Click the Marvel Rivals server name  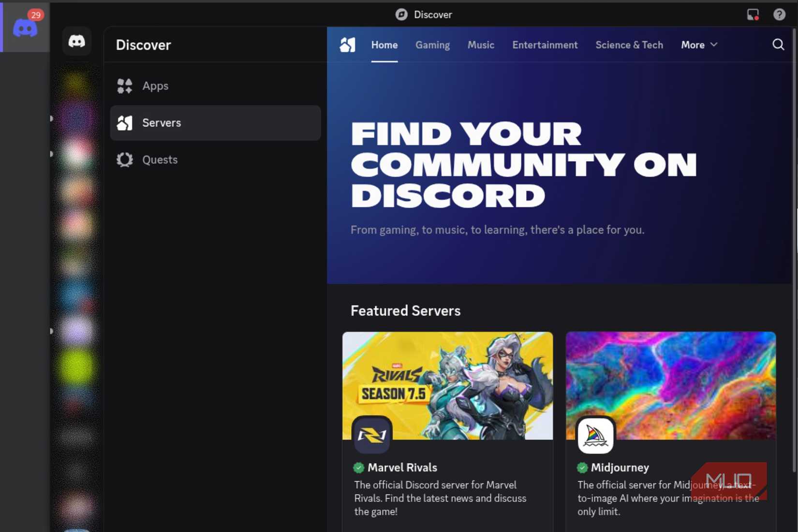(402, 468)
